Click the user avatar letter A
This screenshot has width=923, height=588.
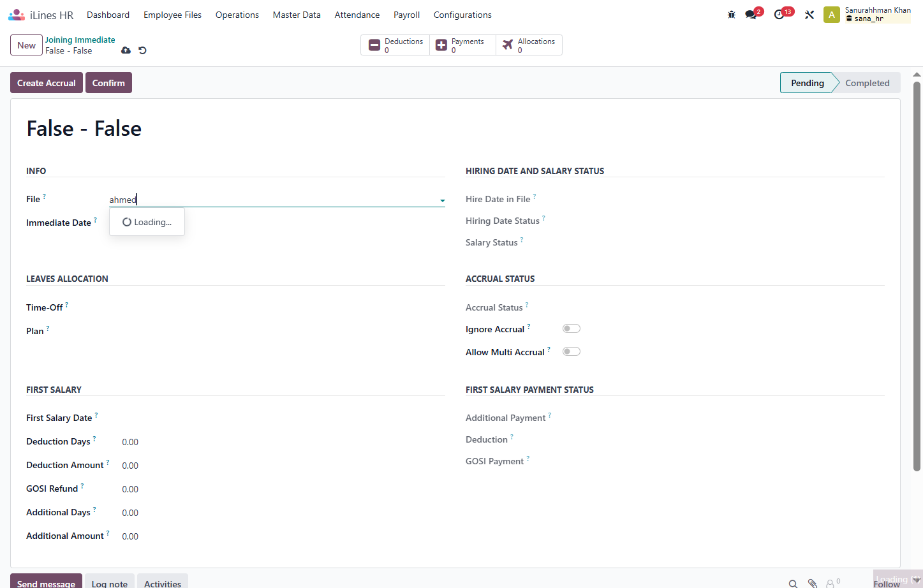point(832,15)
